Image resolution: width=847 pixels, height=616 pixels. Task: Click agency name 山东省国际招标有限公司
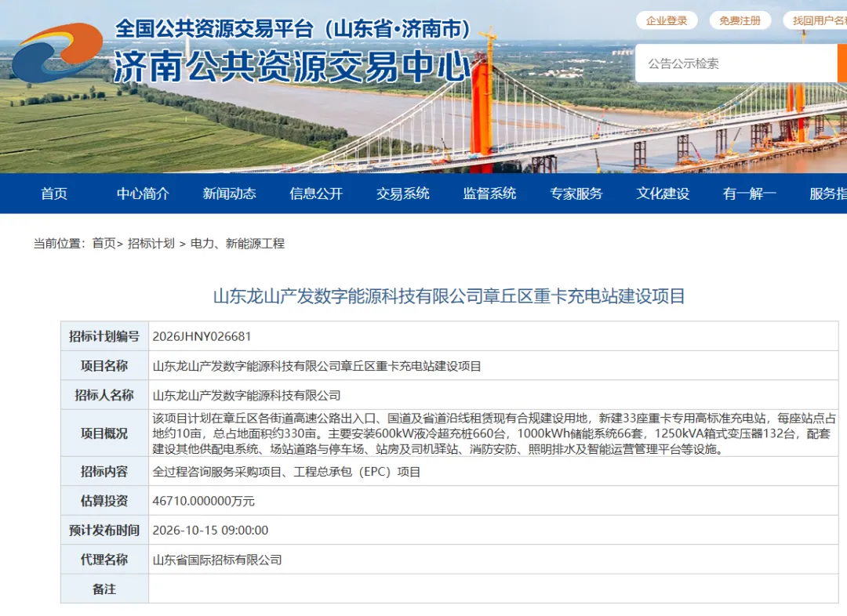[x=217, y=560]
